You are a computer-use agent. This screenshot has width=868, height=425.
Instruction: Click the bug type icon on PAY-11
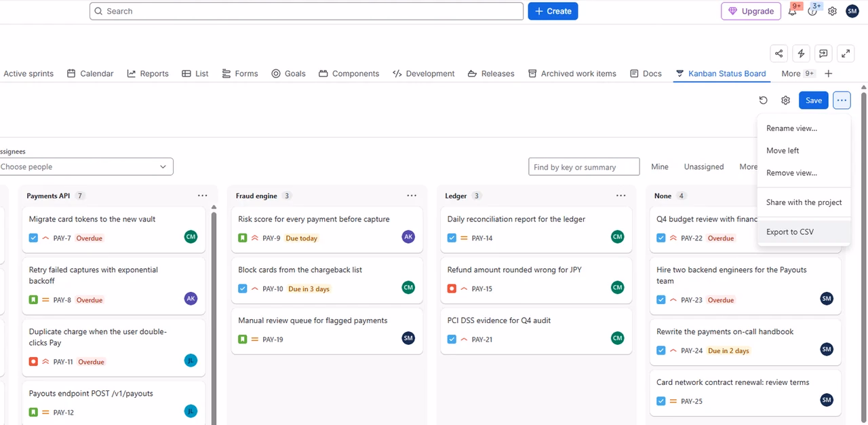pos(33,362)
